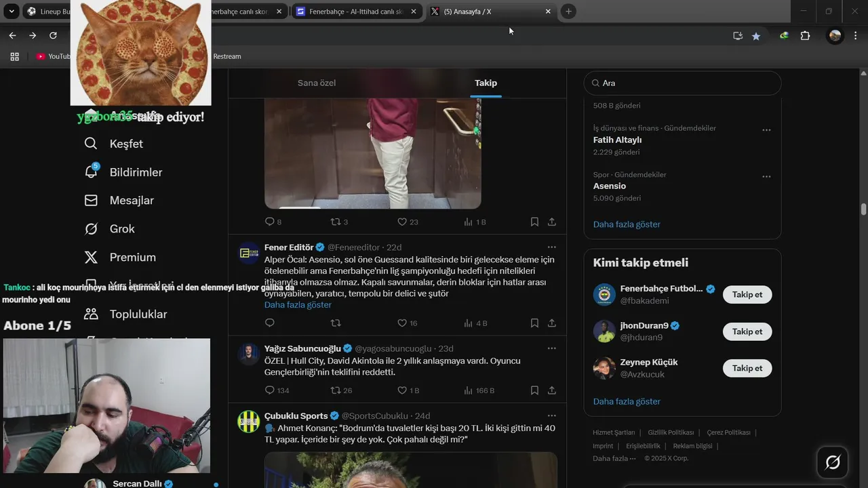Select the Takip timeline tab
The height and width of the screenshot is (488, 868).
[486, 83]
